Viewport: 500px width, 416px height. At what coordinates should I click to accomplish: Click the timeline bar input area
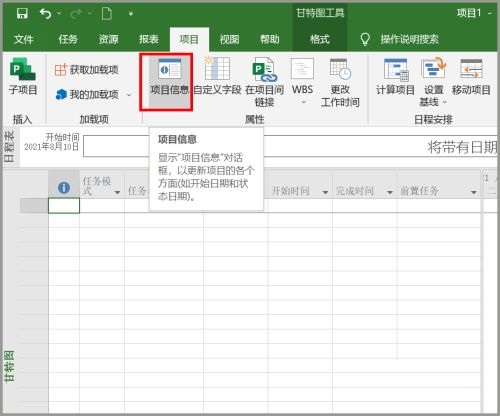tap(290, 146)
